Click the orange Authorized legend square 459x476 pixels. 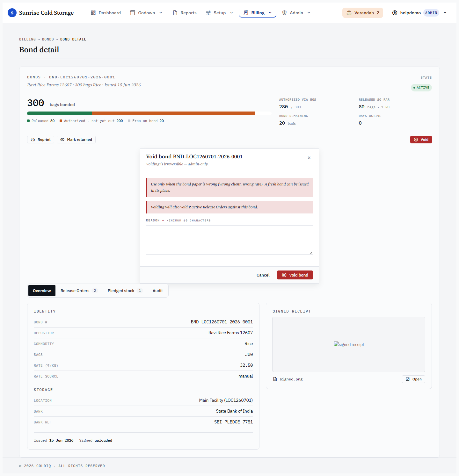point(61,121)
